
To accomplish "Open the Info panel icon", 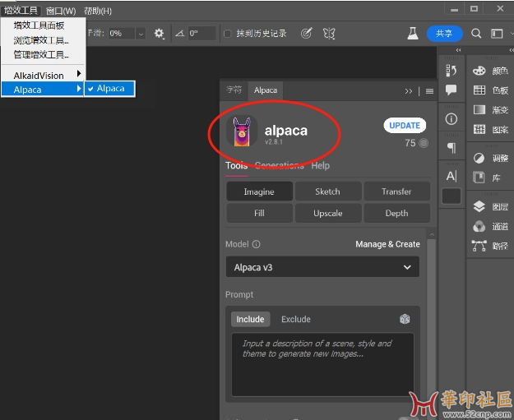I will coord(451,119).
